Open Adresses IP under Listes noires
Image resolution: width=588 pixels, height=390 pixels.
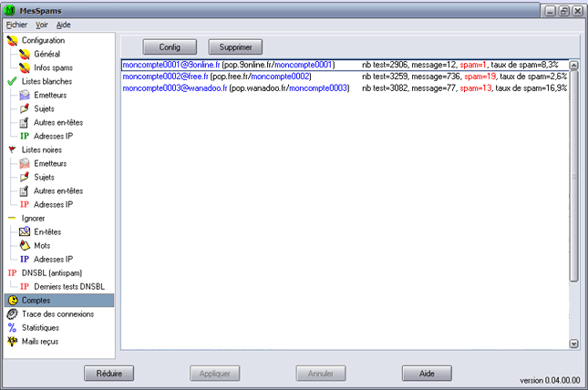pos(25,205)
